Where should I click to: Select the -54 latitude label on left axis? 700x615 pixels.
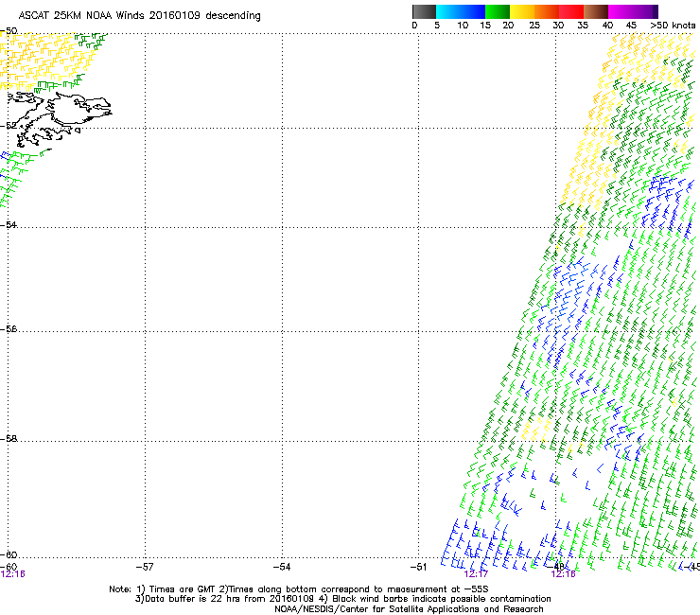tap(9, 224)
